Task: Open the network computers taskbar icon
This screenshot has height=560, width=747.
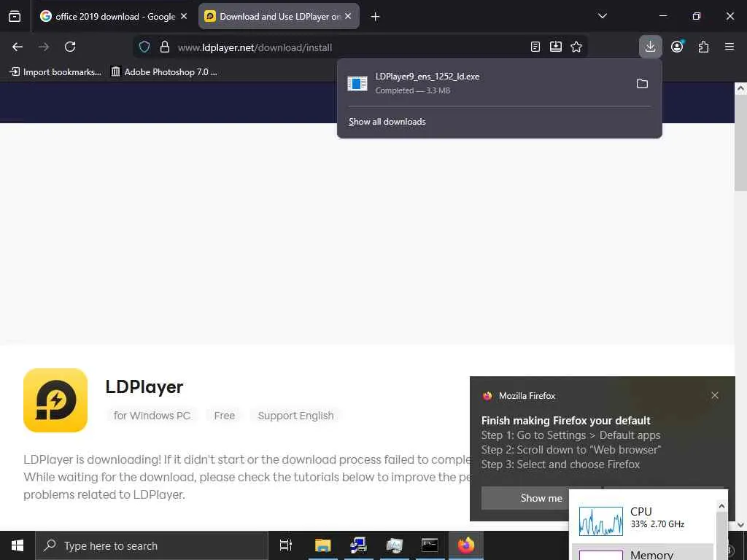Action: (x=358, y=545)
